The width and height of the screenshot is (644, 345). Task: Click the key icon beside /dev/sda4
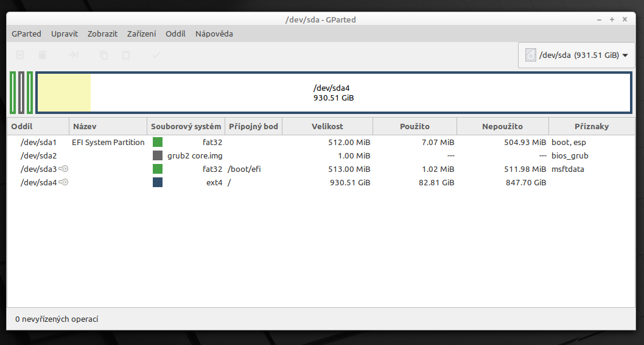[x=63, y=182]
